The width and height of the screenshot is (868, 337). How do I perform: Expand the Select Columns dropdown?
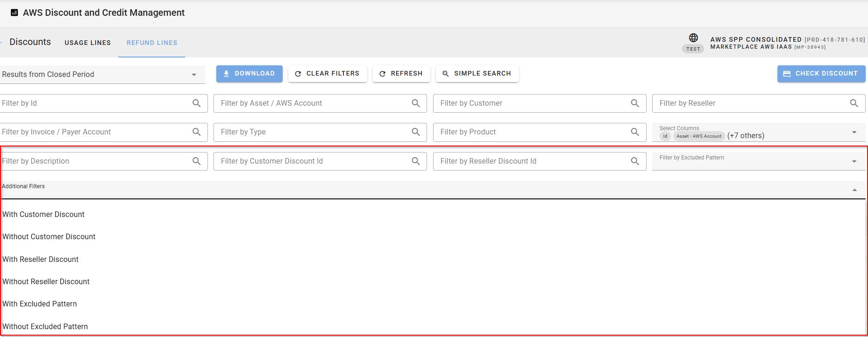click(x=854, y=133)
